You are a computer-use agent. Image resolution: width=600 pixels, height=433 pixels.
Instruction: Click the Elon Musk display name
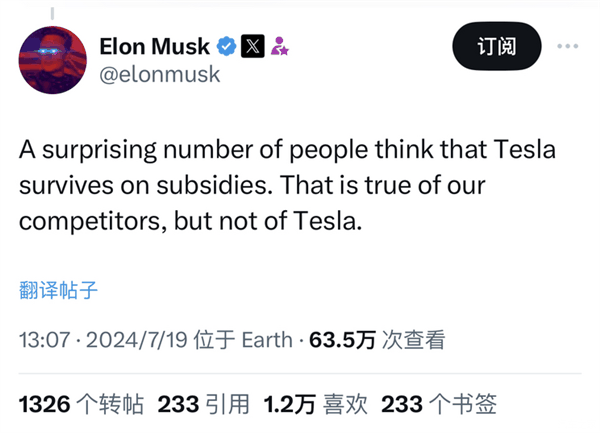tap(155, 46)
